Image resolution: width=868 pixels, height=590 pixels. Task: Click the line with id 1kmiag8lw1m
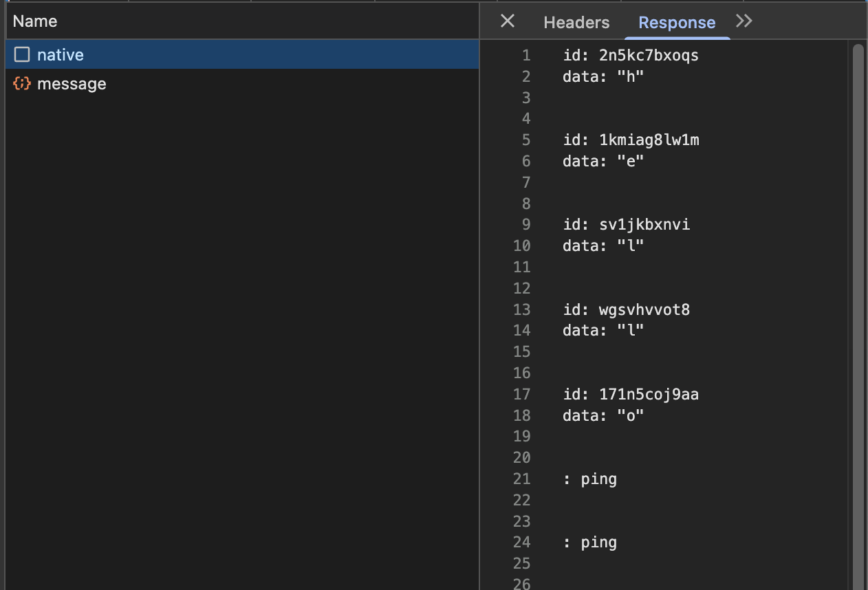[631, 140]
